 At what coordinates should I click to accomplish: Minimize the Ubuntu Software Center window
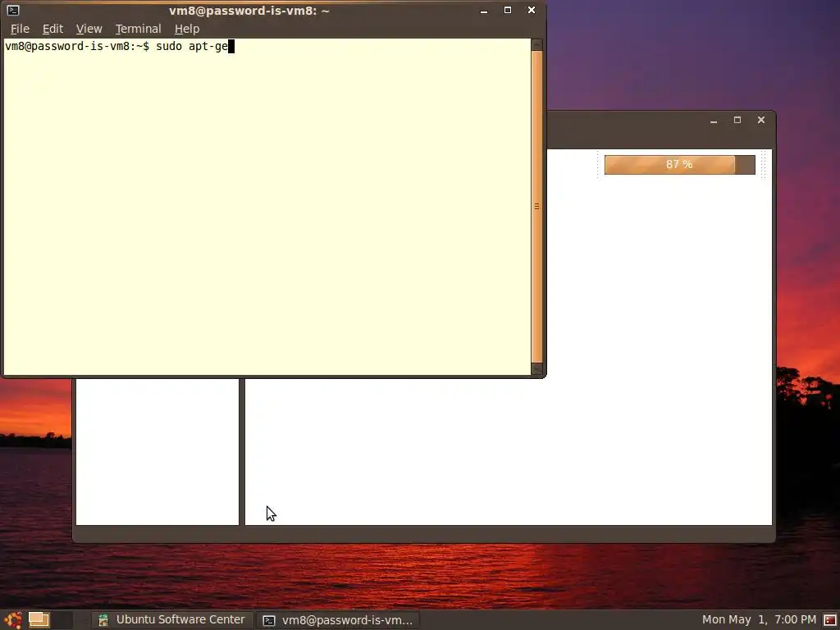click(x=714, y=120)
